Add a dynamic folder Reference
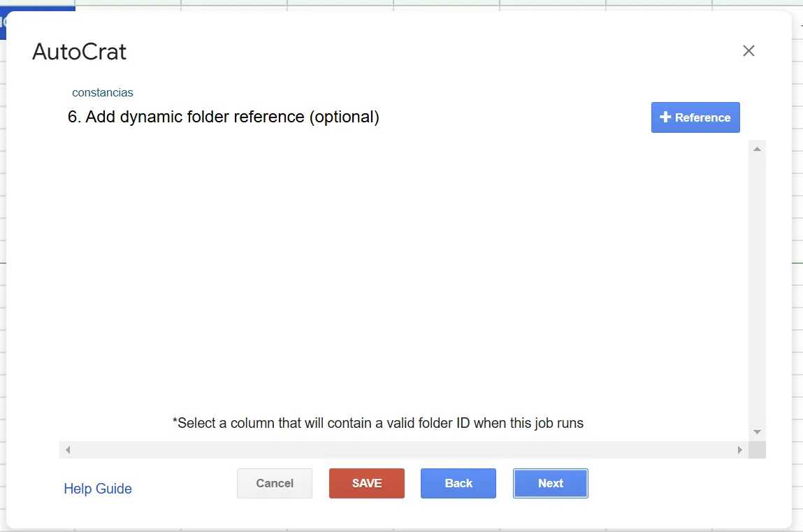This screenshot has height=532, width=803. [x=695, y=117]
